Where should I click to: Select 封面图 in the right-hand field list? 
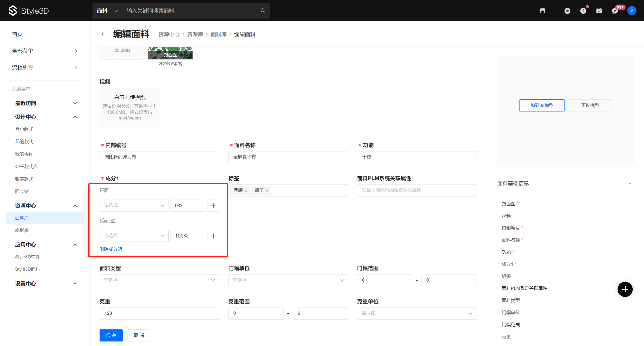click(508, 204)
